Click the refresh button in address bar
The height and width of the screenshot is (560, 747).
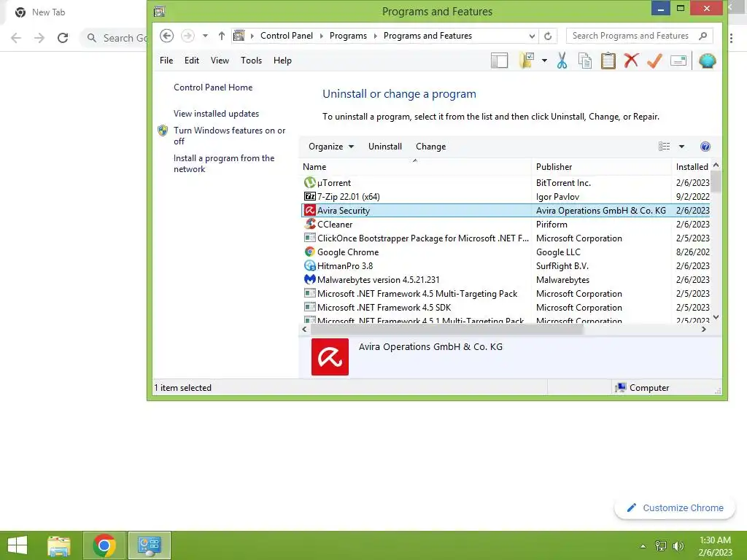coord(548,36)
